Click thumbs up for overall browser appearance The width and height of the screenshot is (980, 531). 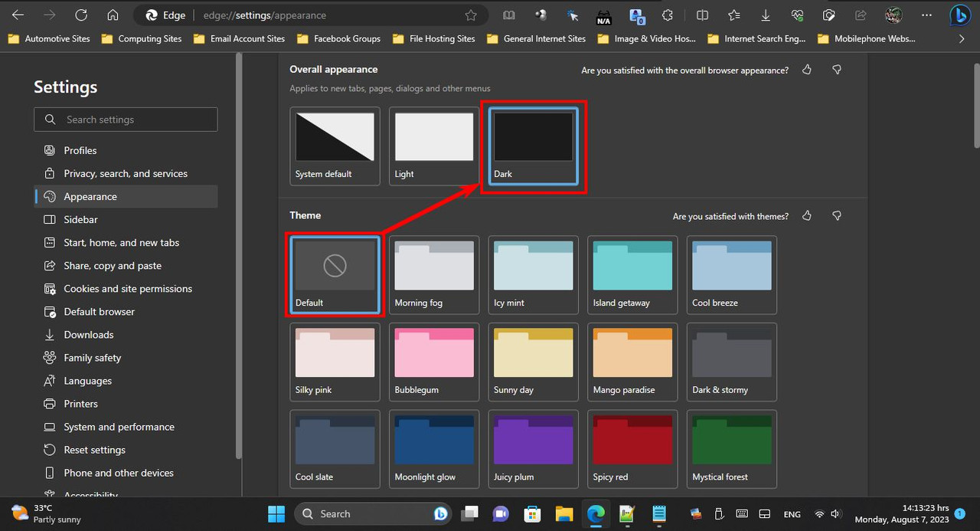pyautogui.click(x=807, y=70)
